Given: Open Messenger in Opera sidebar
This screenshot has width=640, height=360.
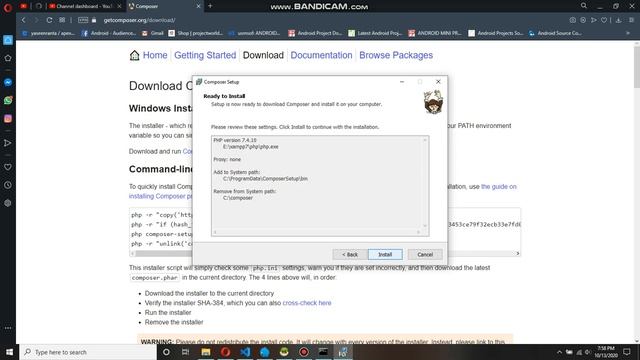Looking at the screenshot, I should tap(8, 82).
